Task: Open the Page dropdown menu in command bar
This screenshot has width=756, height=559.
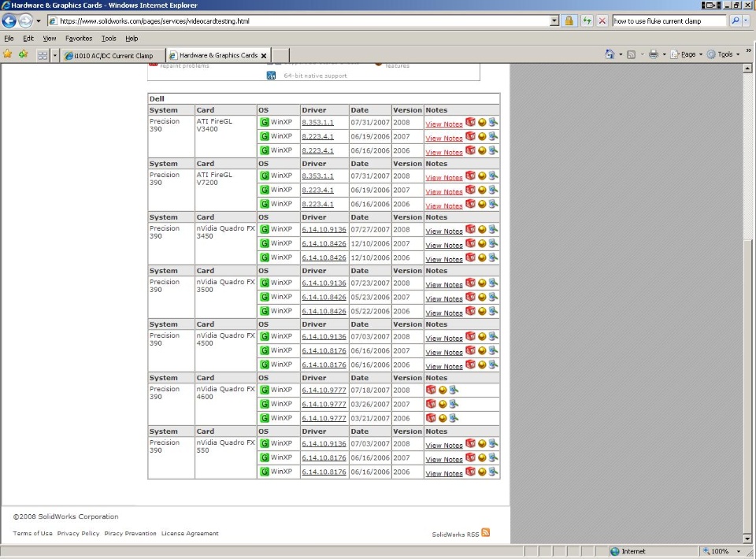Action: (x=687, y=54)
